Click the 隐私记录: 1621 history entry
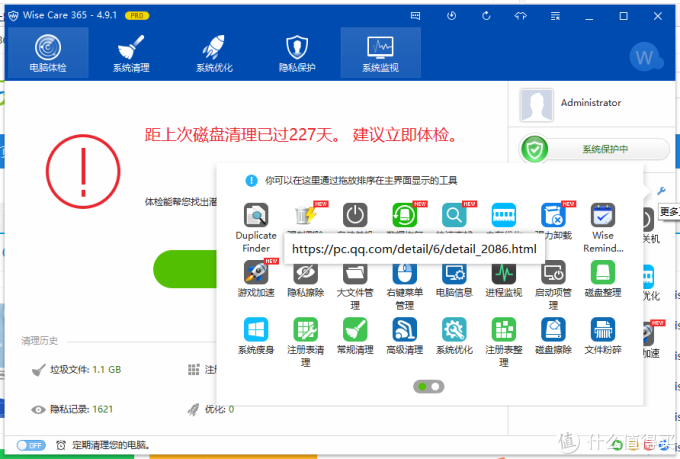This screenshot has width=680, height=459. point(72,409)
